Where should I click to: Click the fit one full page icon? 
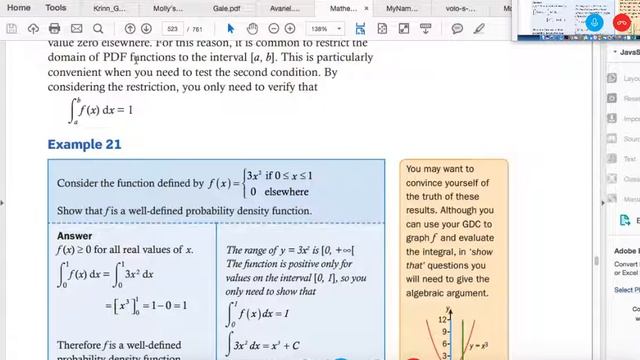tap(382, 29)
